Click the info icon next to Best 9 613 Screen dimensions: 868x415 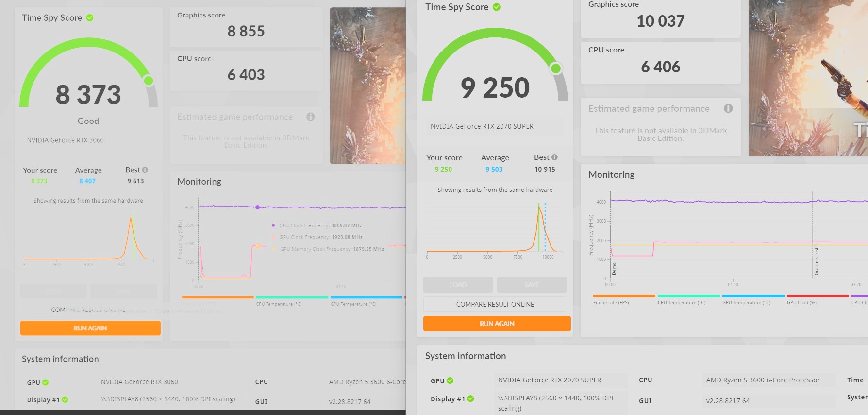[x=145, y=170]
